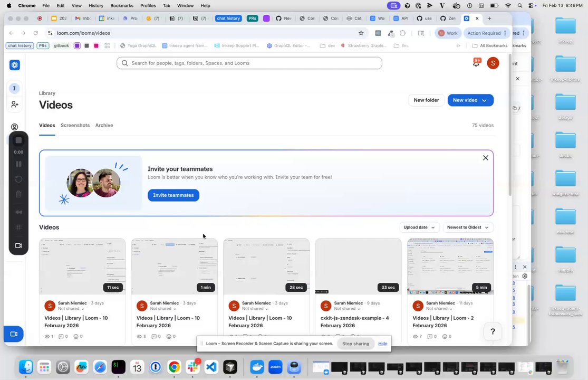588x380 pixels.
Task: Open Videos | Library | Loom - 2 February title
Action: 443,321
